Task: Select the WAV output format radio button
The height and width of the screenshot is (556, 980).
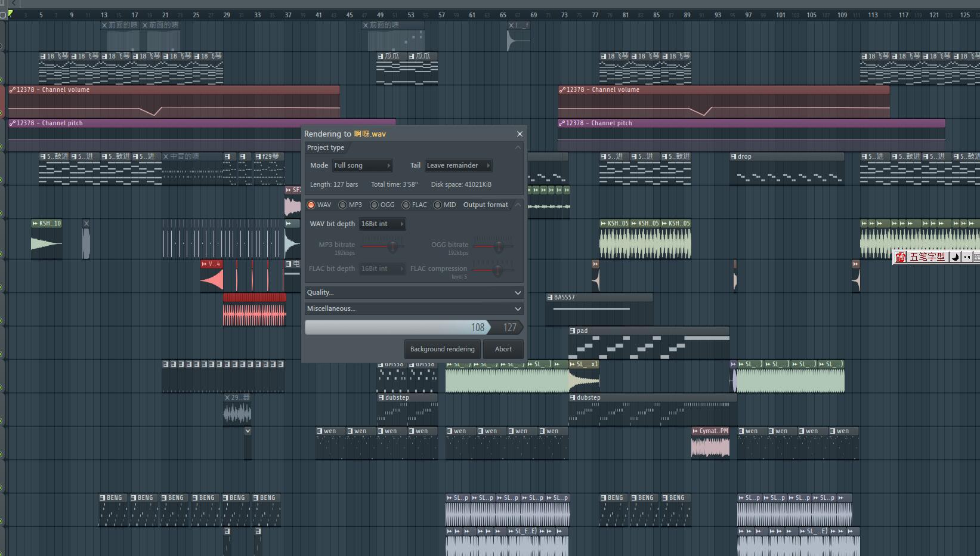Action: click(x=311, y=205)
